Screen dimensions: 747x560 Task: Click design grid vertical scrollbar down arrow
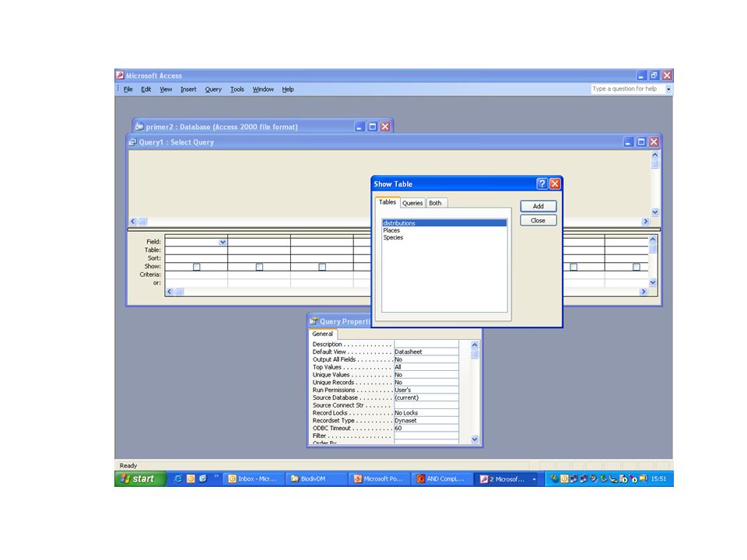pos(653,282)
